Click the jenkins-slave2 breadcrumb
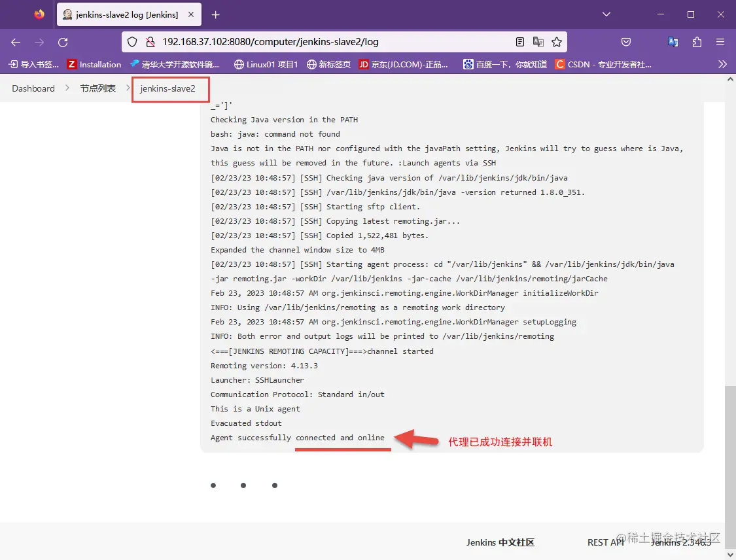This screenshot has width=736, height=560. [x=167, y=89]
